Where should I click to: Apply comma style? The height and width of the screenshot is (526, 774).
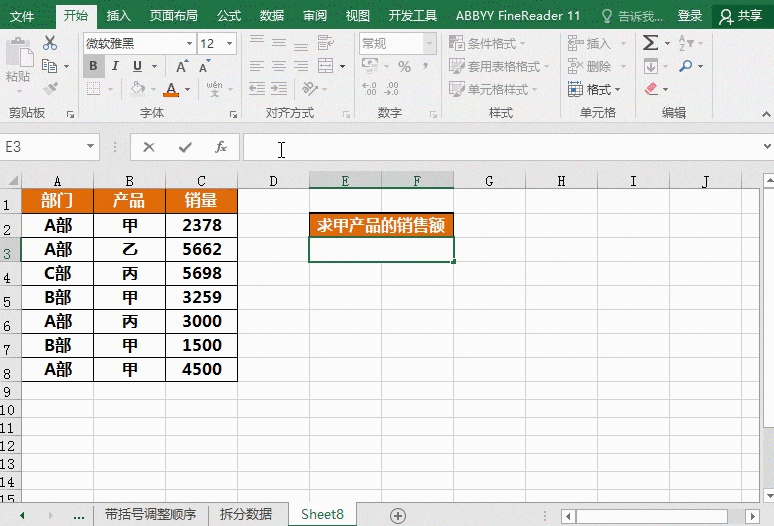coord(425,66)
